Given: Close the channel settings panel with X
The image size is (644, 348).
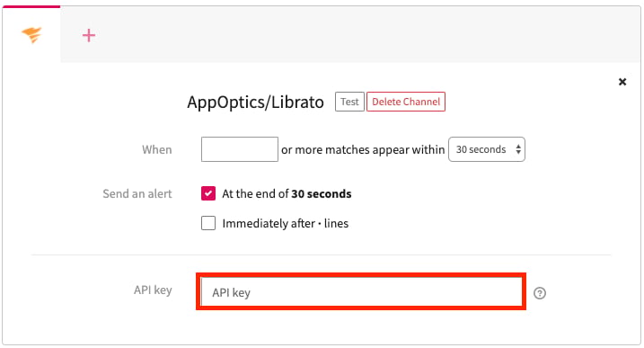Looking at the screenshot, I should click(622, 82).
